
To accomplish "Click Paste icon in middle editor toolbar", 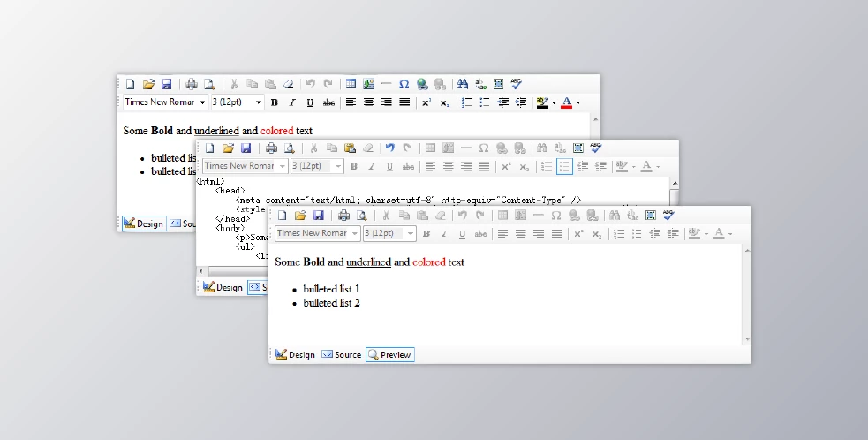I will pyautogui.click(x=350, y=148).
